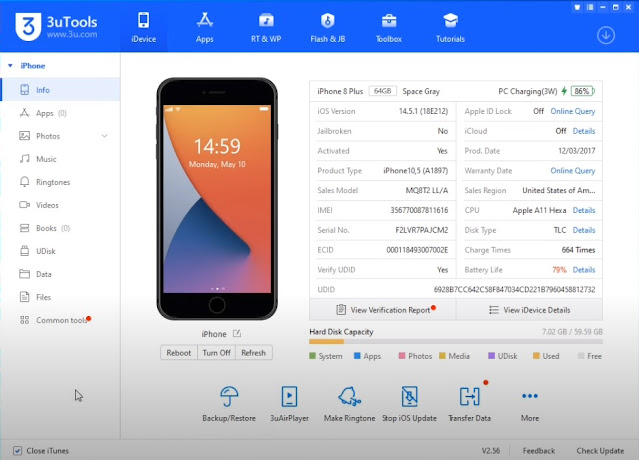This screenshot has width=639, height=460.
Task: Click View iDevice Details
Action: [529, 310]
